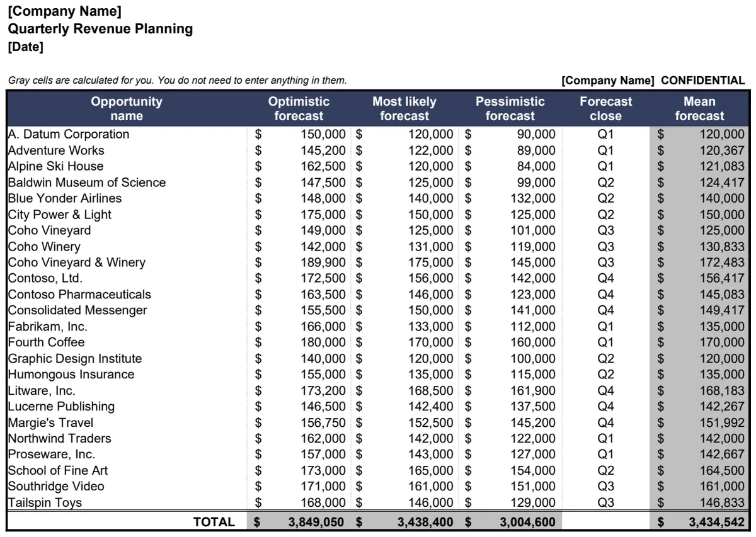Image resolution: width=756 pixels, height=537 pixels.
Task: Click the Northwind Traders cell
Action: tap(59, 439)
